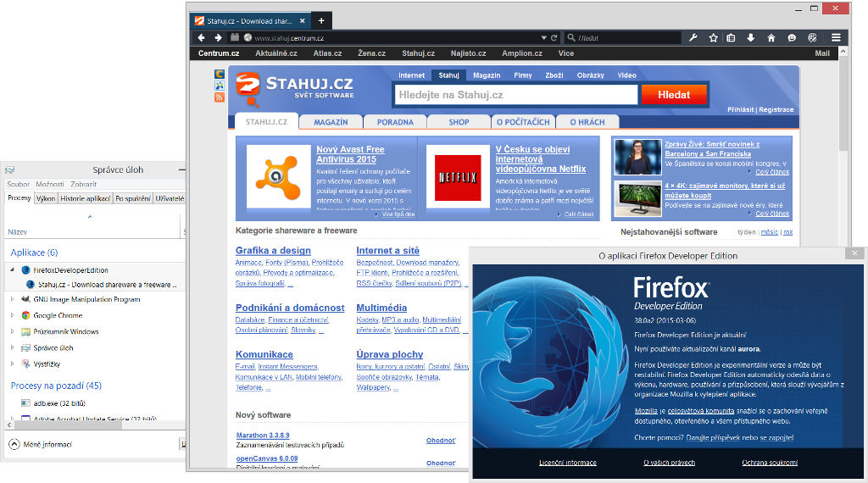Bookmark page with star icon
Image resolution: width=868 pixels, height=483 pixels.
[714, 37]
